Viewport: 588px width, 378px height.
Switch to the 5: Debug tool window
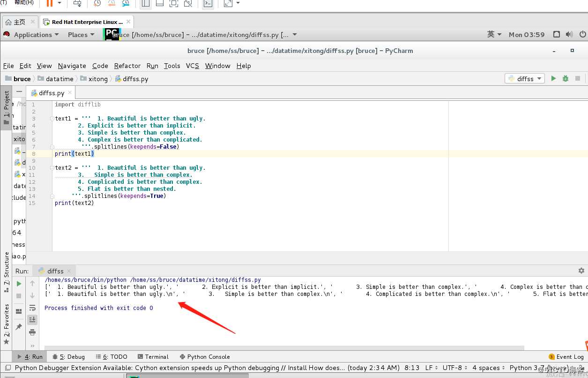[x=68, y=356]
